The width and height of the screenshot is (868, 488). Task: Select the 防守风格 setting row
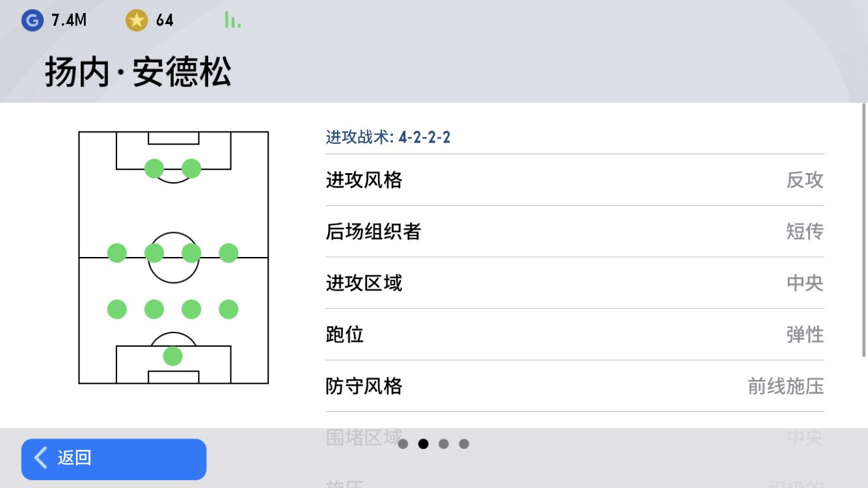[x=575, y=386]
